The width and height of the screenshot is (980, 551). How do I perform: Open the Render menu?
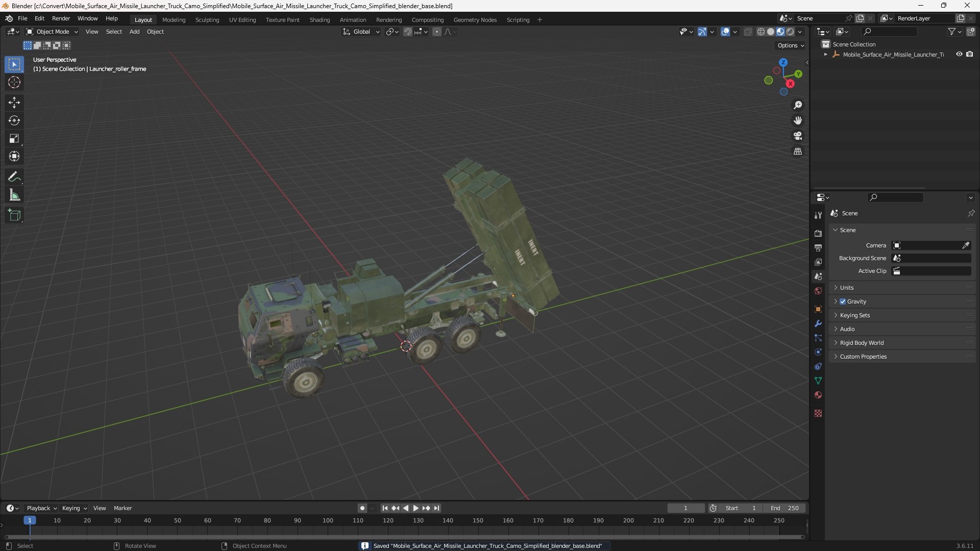click(61, 18)
